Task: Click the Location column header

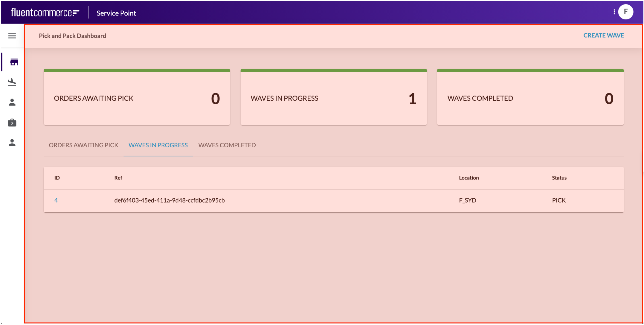Action: point(468,178)
